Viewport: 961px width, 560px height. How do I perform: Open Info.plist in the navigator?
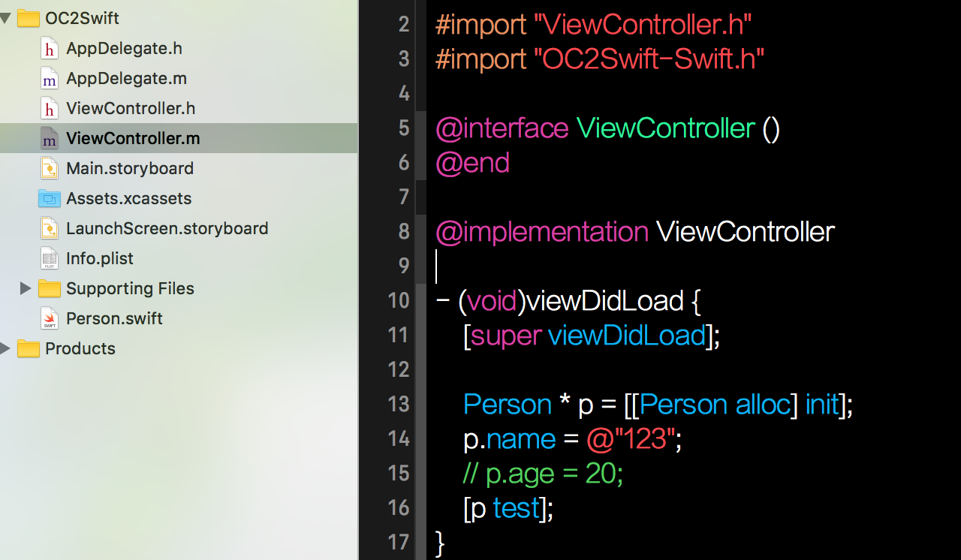point(100,259)
